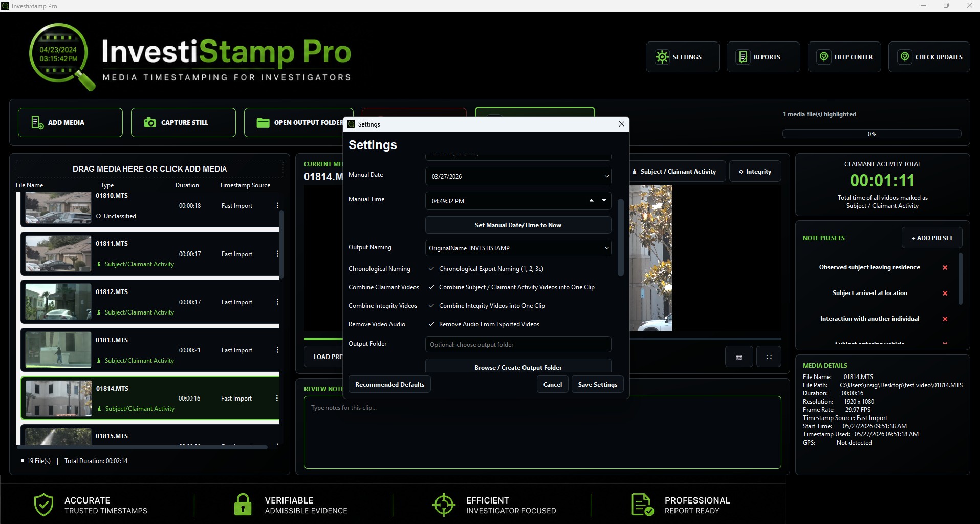Click the 0% export progress bar
Screen dimensions: 980x524
point(872,134)
